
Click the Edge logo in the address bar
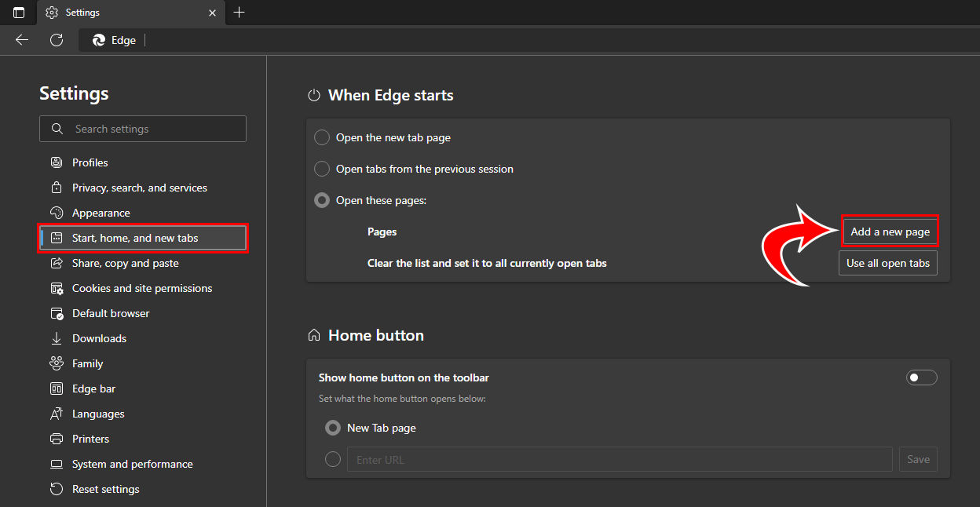[98, 39]
